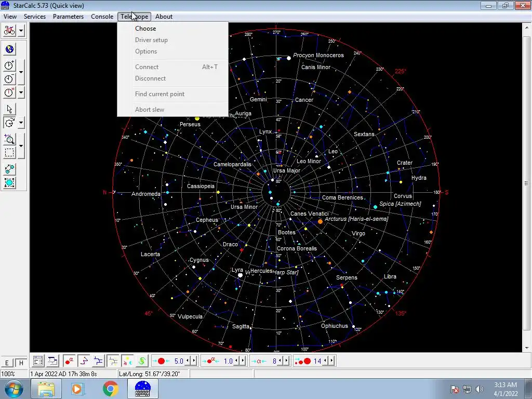This screenshot has height=399, width=532.
Task: Click the star label magnitude limit icon
Action: point(210,361)
